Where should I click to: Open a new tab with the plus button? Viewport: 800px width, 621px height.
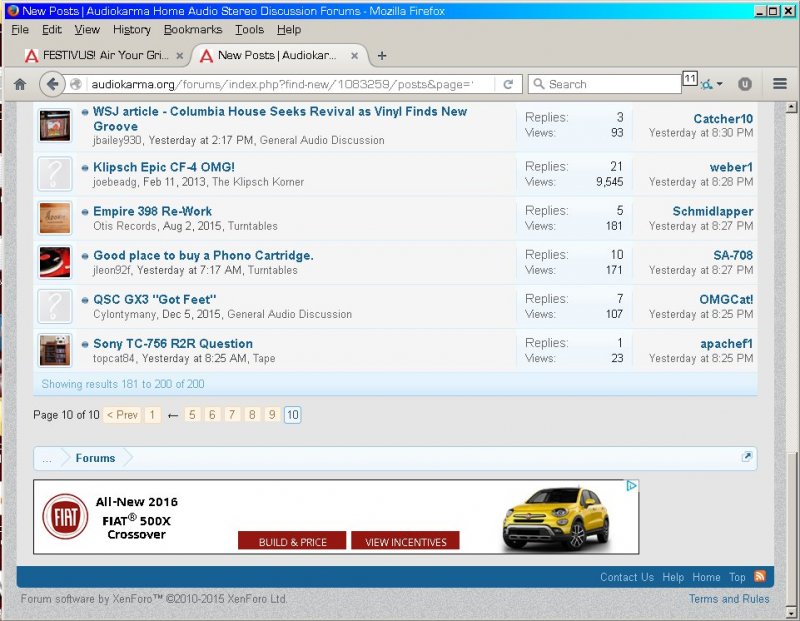pos(382,56)
